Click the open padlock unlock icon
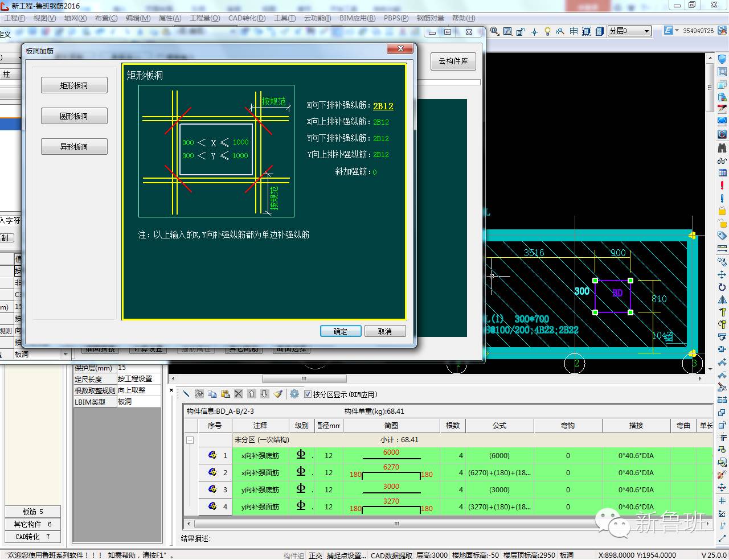This screenshot has width=729, height=560. point(722,223)
